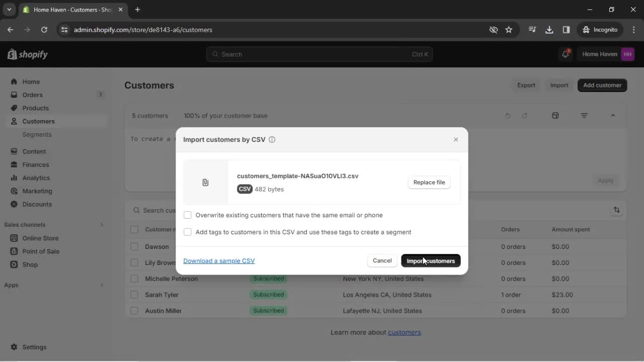Open the notifications bell

pos(566,54)
